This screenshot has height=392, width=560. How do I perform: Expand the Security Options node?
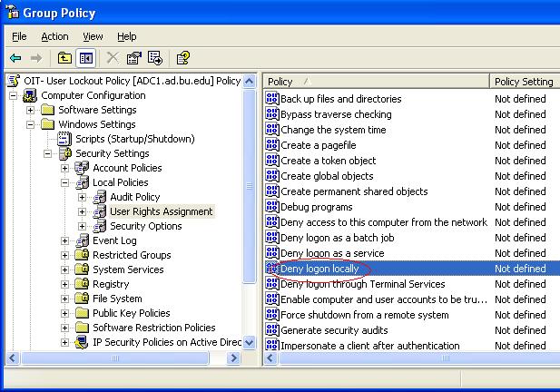coord(83,226)
